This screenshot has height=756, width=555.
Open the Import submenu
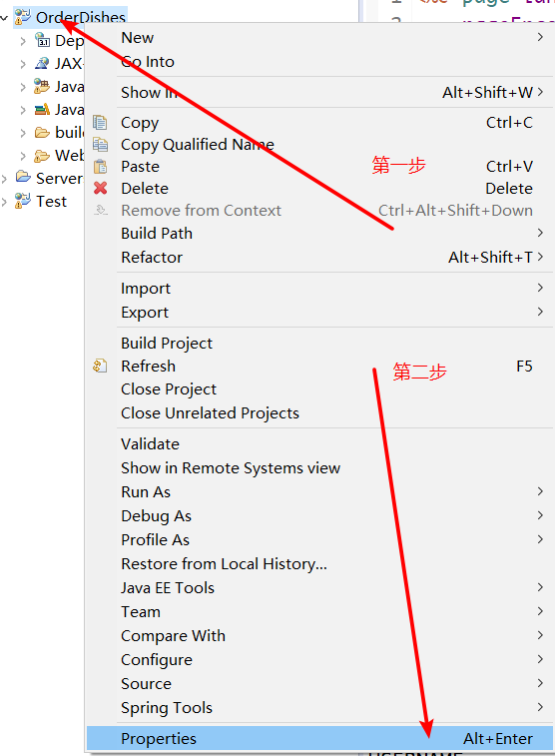pos(318,288)
